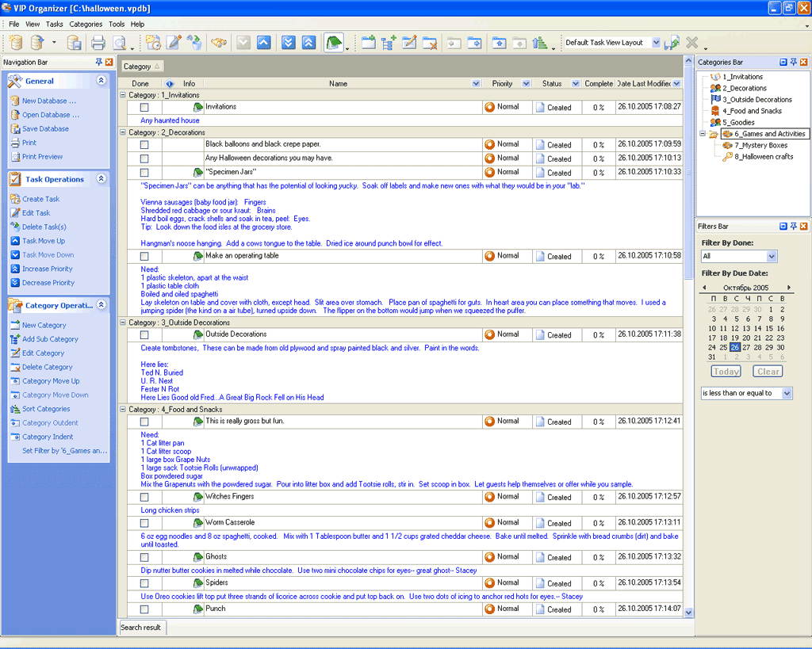Viewport: 812px width, 649px height.
Task: Click the Print icon in the toolbar
Action: tap(98, 43)
